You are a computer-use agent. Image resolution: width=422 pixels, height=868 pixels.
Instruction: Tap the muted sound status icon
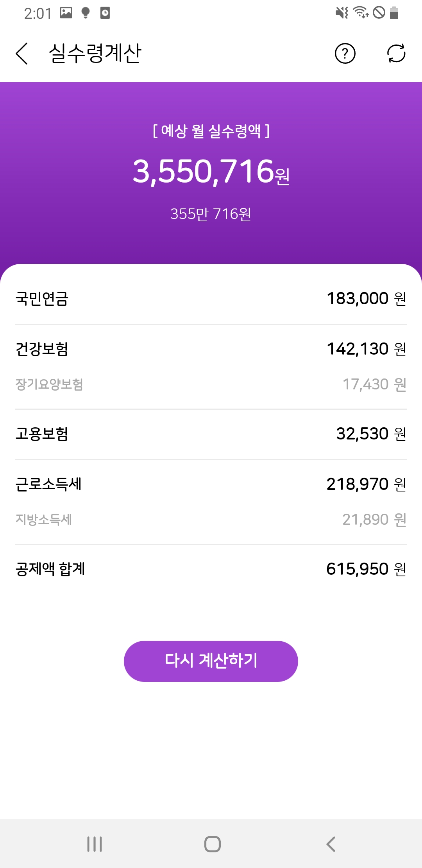342,13
